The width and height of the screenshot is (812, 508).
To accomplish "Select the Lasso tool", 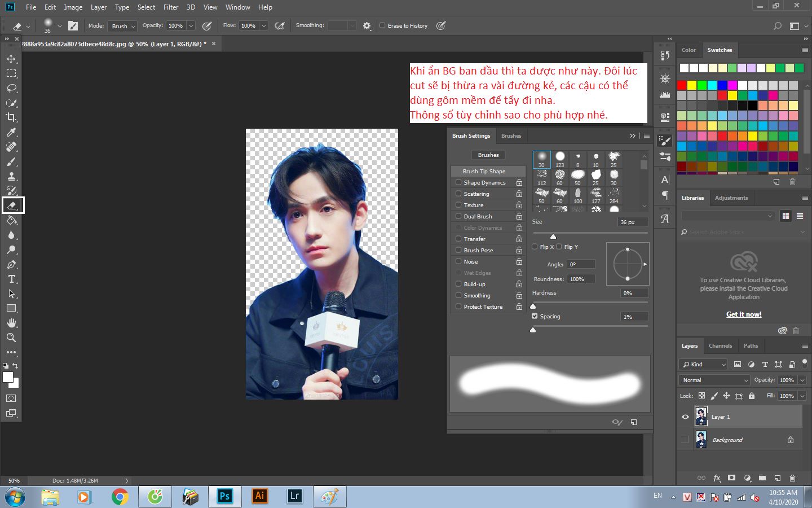I will coord(11,88).
